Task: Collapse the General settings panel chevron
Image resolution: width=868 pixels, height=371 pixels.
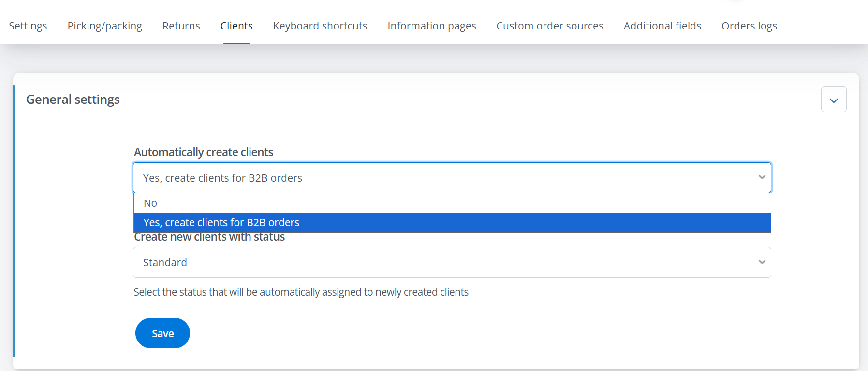Action: coord(834,100)
